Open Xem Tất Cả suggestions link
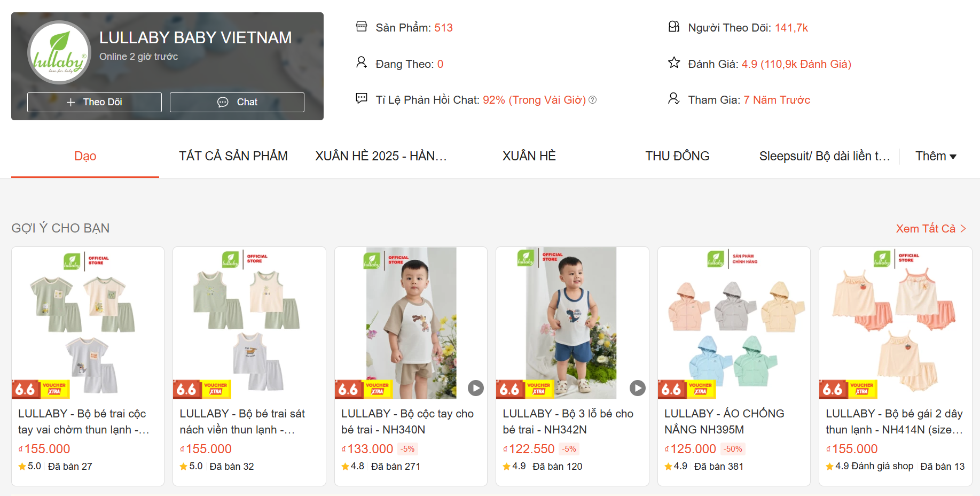Screen dimensions: 980x496 point(931,229)
